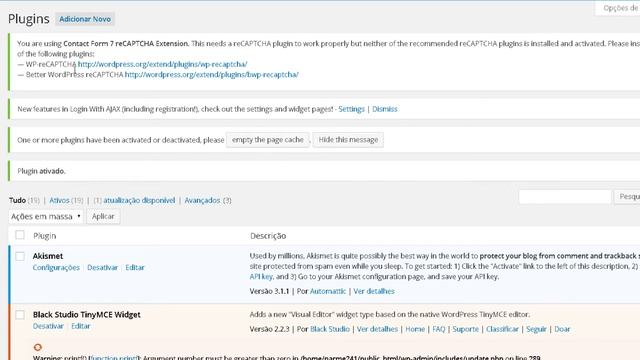Open Login With AJAX Settings link
Screen dimensions: 640x360
pos(351,109)
